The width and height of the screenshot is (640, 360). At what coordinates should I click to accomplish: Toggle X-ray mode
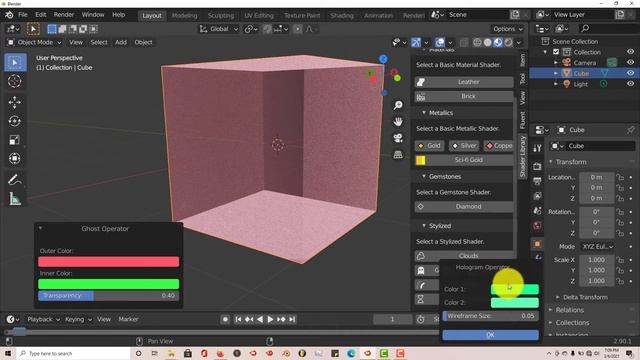tap(464, 42)
